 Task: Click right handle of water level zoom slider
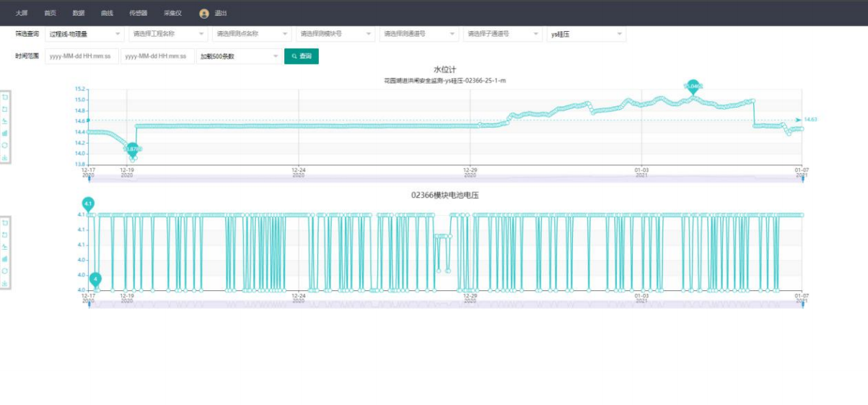(x=803, y=178)
